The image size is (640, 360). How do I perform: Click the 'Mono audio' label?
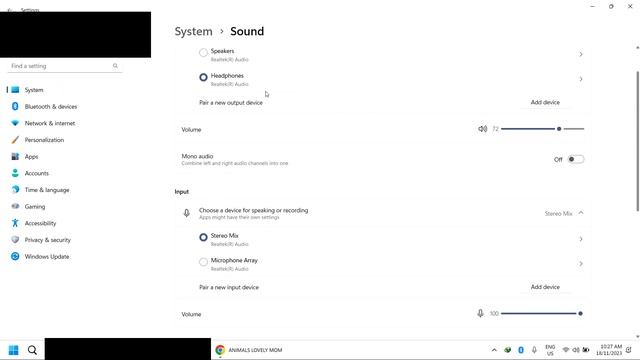(x=198, y=156)
